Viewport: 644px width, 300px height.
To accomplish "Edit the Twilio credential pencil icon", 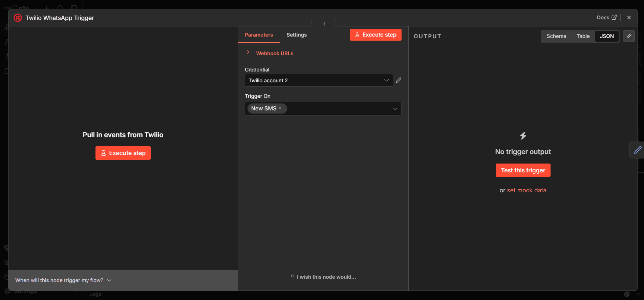I will click(399, 80).
